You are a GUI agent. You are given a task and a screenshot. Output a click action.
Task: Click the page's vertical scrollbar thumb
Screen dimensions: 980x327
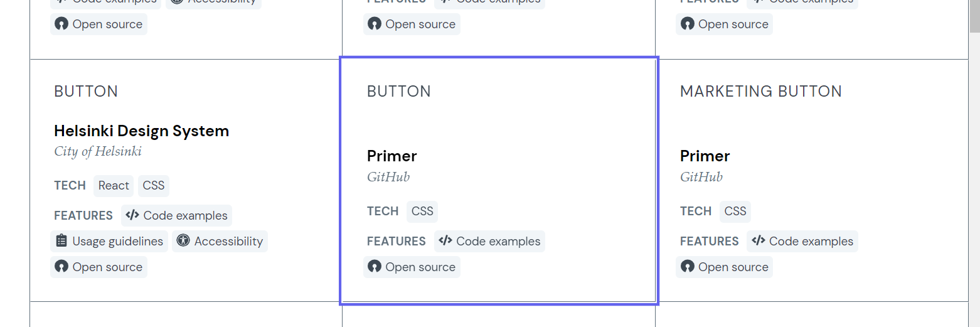tap(974, 16)
